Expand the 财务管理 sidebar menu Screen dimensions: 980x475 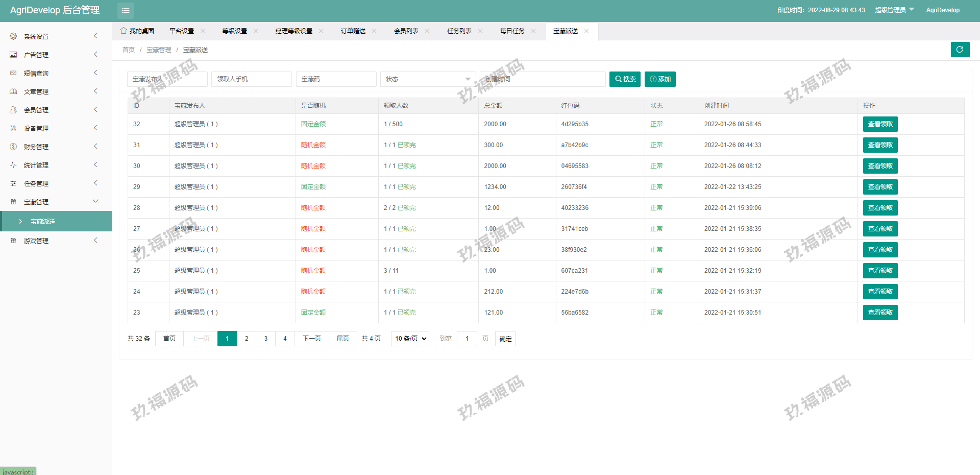56,147
